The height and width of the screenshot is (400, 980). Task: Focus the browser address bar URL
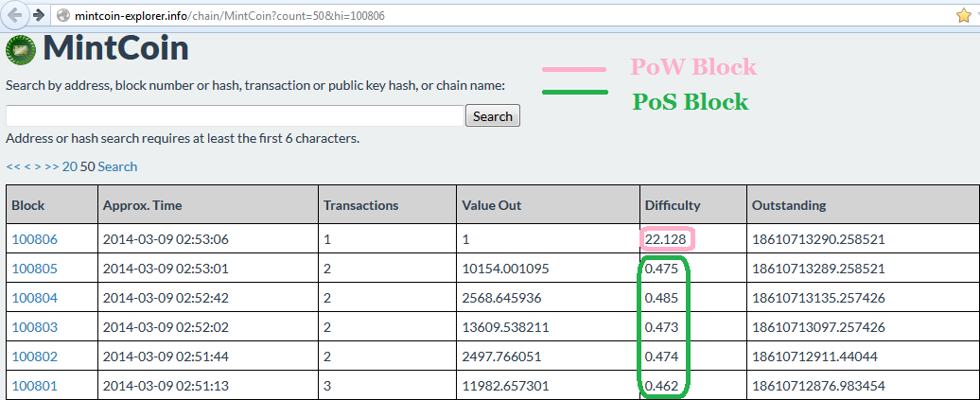229,16
